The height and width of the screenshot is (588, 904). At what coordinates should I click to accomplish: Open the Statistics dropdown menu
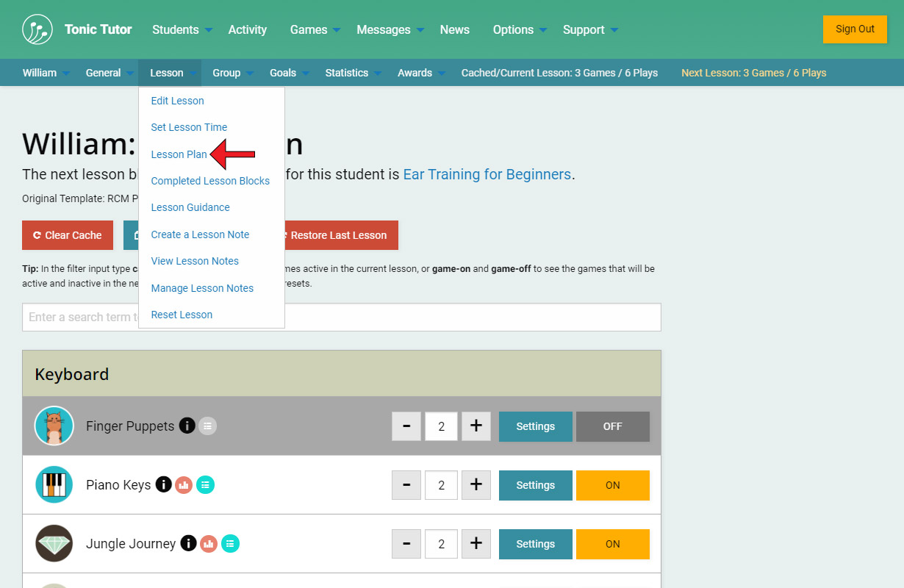pyautogui.click(x=353, y=73)
